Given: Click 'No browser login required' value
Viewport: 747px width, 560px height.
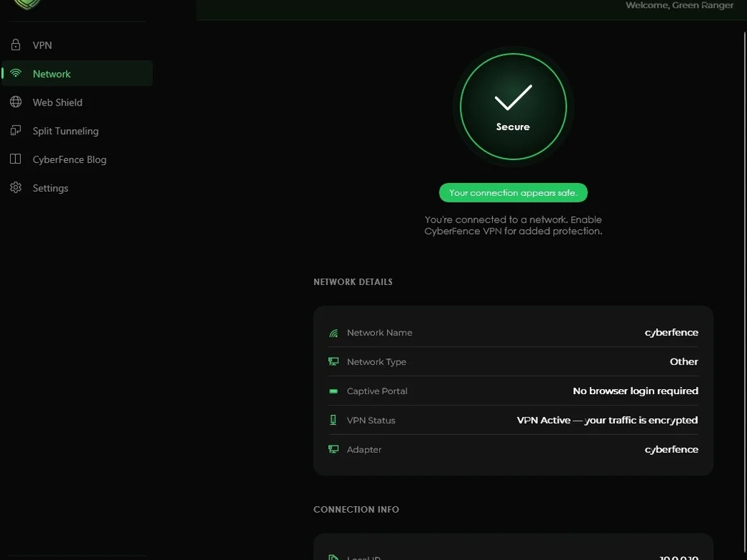Looking at the screenshot, I should point(636,391).
